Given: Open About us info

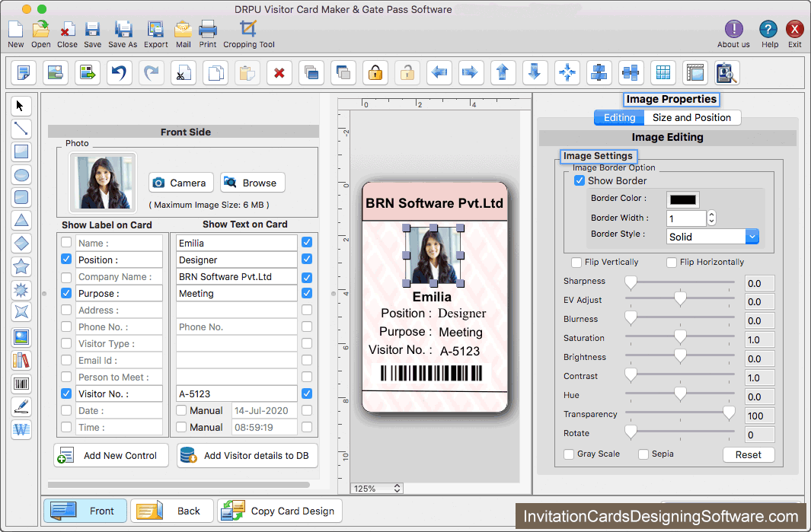Looking at the screenshot, I should click(733, 29).
